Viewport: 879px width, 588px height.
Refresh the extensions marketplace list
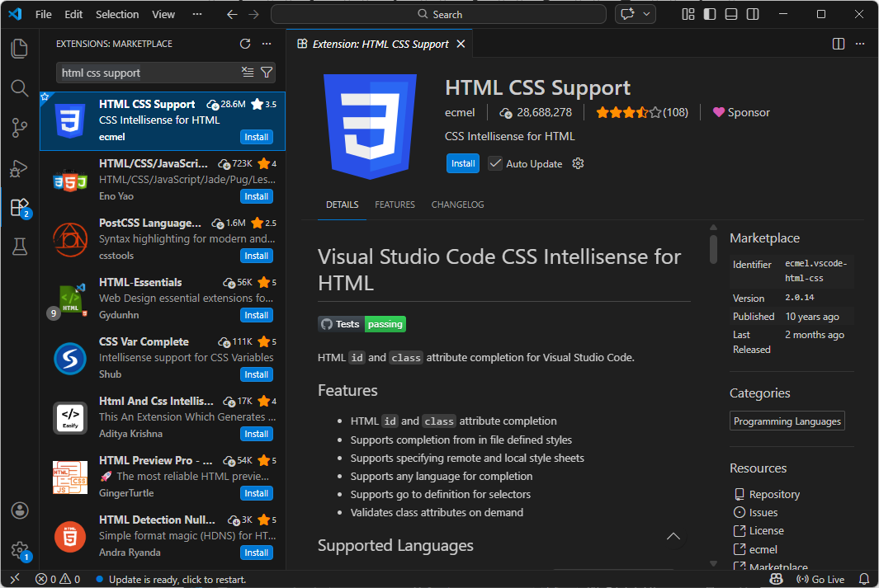pyautogui.click(x=245, y=44)
